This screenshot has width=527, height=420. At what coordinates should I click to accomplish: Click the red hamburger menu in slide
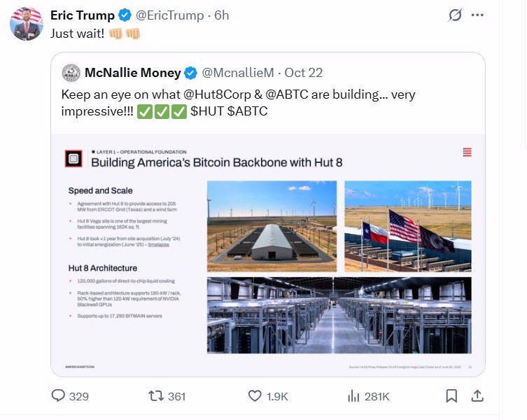point(467,152)
